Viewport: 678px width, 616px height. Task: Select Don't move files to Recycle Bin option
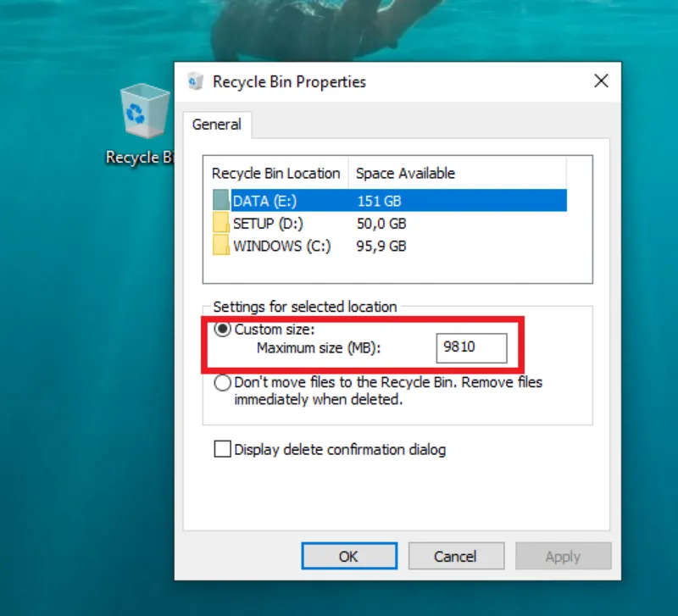(x=222, y=383)
